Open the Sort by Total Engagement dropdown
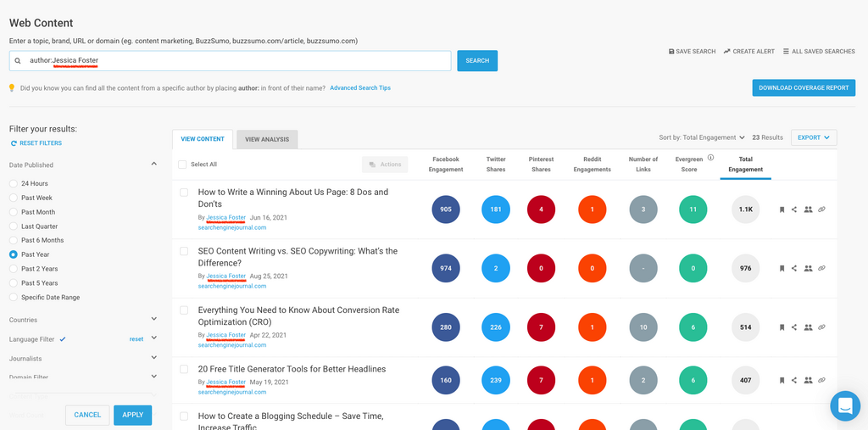 pyautogui.click(x=702, y=137)
